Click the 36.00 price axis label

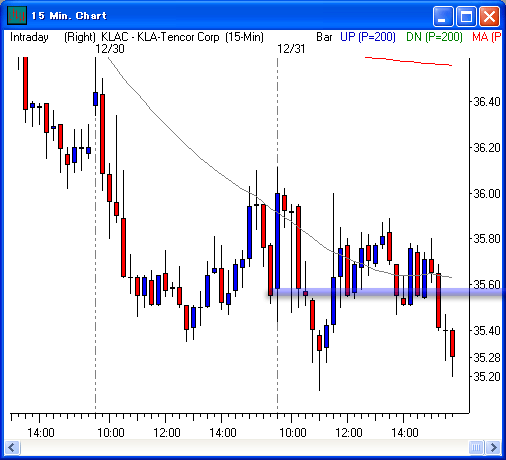[x=487, y=193]
